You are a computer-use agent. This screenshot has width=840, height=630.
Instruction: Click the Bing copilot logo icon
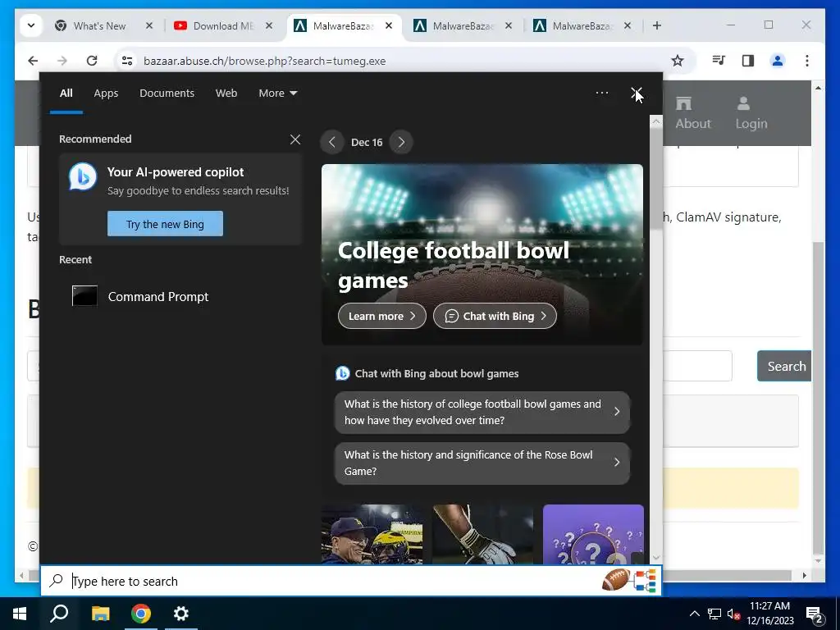coord(83,177)
